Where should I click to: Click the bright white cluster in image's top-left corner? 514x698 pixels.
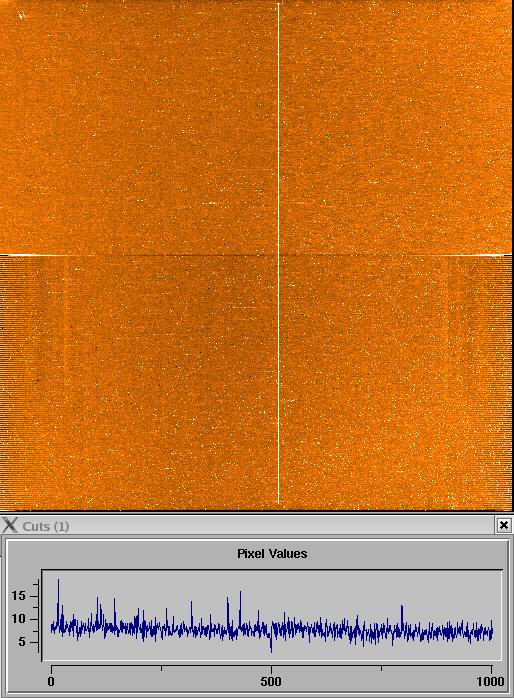click(x=21, y=16)
